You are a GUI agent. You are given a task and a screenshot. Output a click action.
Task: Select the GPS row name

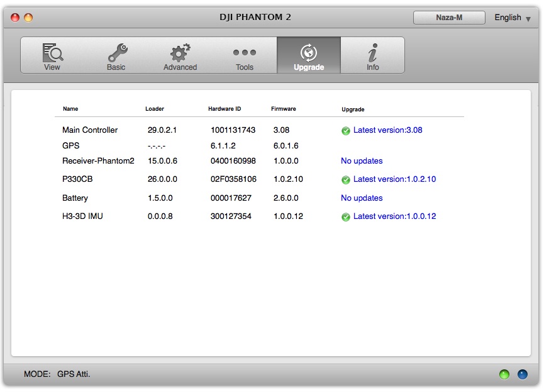(x=71, y=146)
